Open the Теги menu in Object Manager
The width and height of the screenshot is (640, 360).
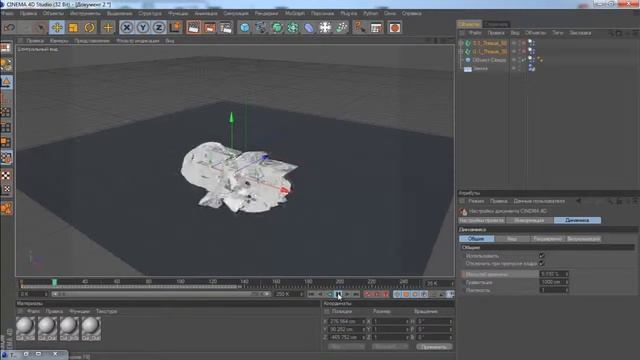558,33
